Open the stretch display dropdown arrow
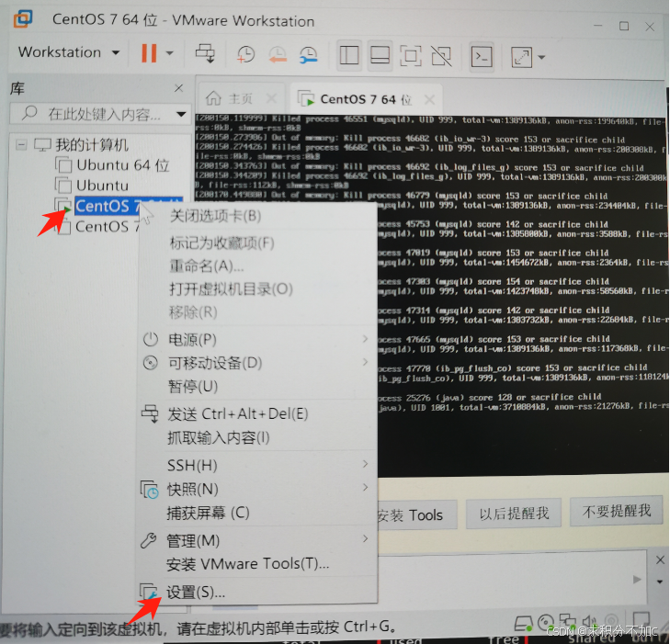This screenshot has height=644, width=670. [x=541, y=57]
